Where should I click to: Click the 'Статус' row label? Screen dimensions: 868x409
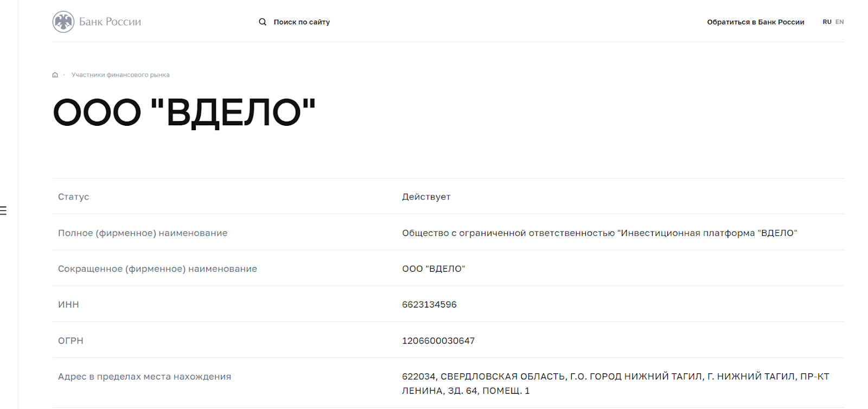coord(73,197)
